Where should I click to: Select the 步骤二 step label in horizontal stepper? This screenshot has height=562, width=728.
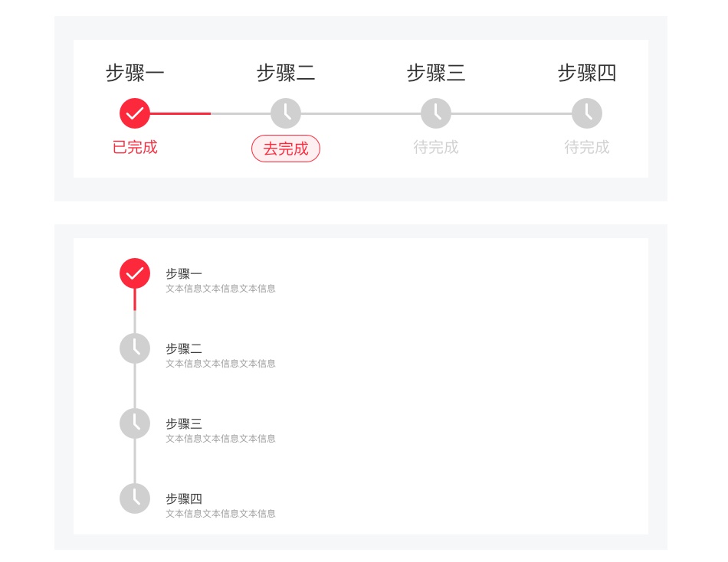tap(286, 73)
